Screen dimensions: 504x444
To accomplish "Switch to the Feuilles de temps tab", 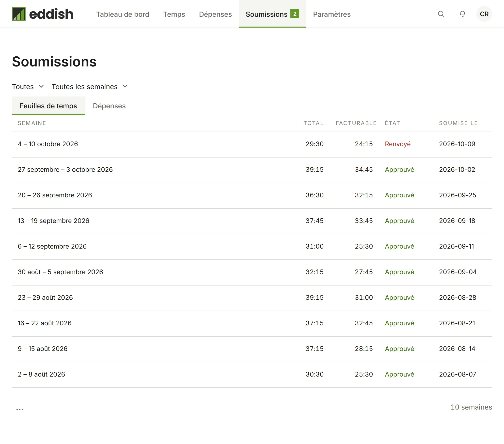I will [x=48, y=106].
